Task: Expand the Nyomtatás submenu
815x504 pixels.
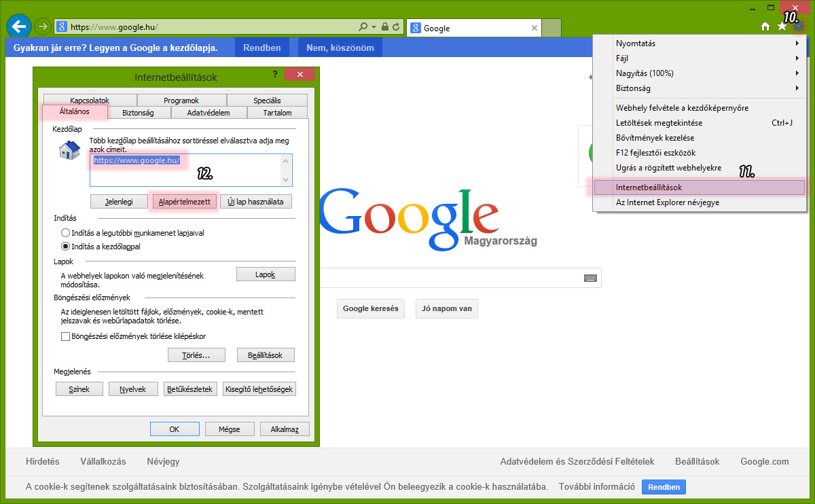Action: click(x=706, y=43)
